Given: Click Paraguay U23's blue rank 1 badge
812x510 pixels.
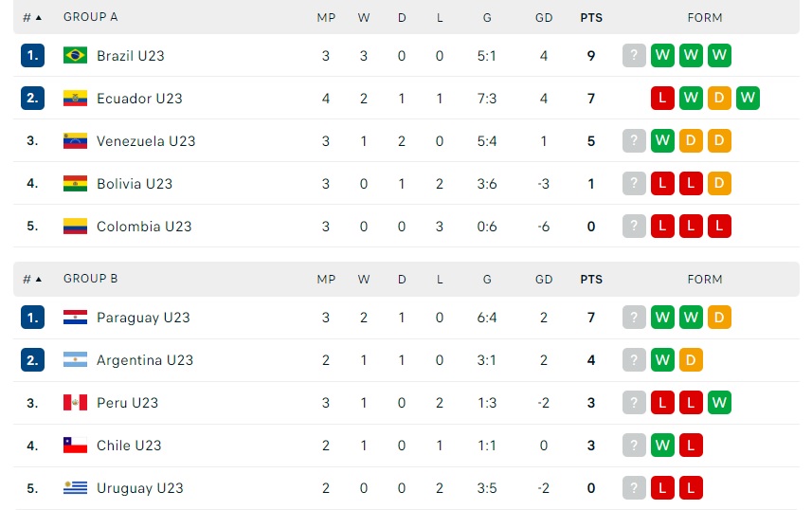Looking at the screenshot, I should click(x=32, y=318).
